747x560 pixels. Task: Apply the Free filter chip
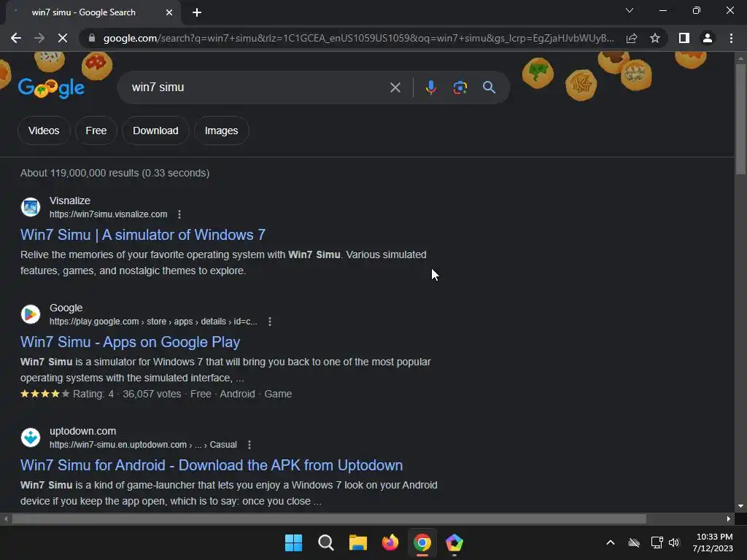click(x=96, y=131)
